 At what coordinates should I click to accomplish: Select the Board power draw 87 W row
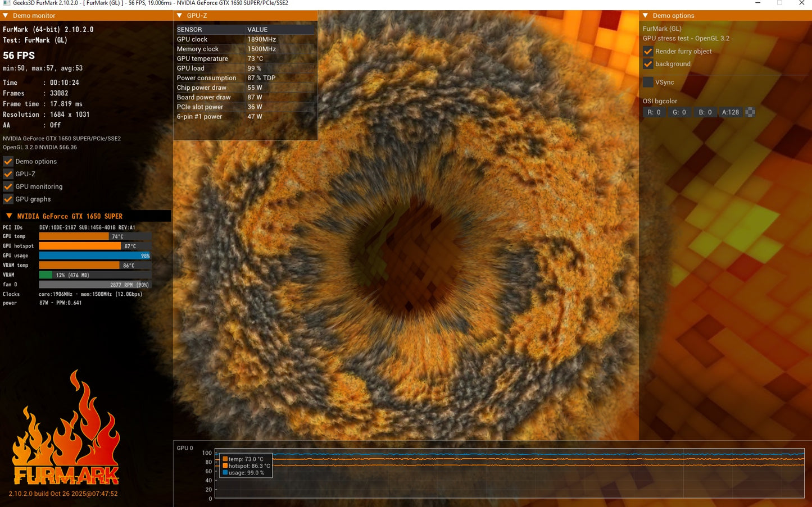point(245,97)
